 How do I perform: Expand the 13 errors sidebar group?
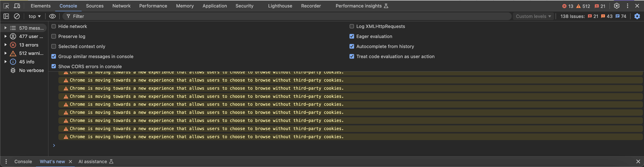point(6,45)
